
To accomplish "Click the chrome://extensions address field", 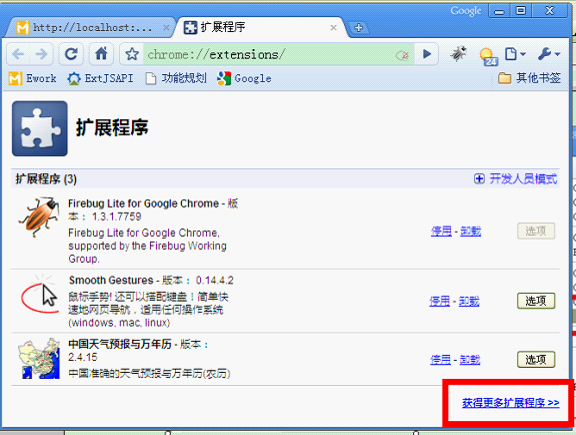I will point(279,54).
